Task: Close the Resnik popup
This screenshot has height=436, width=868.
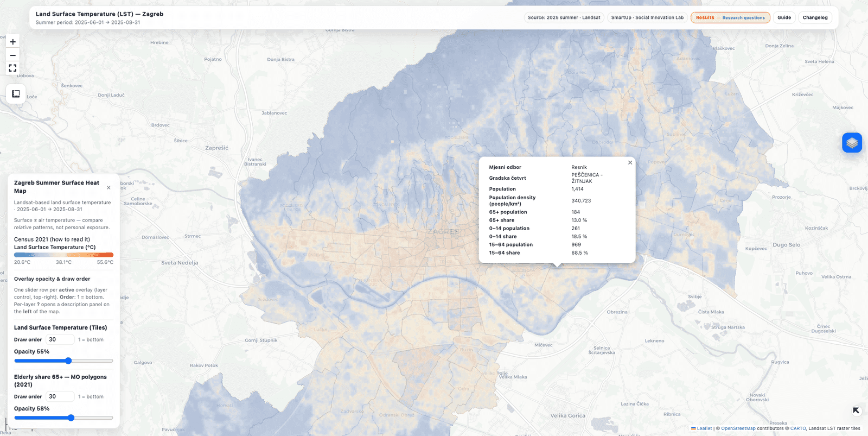Action: tap(630, 163)
